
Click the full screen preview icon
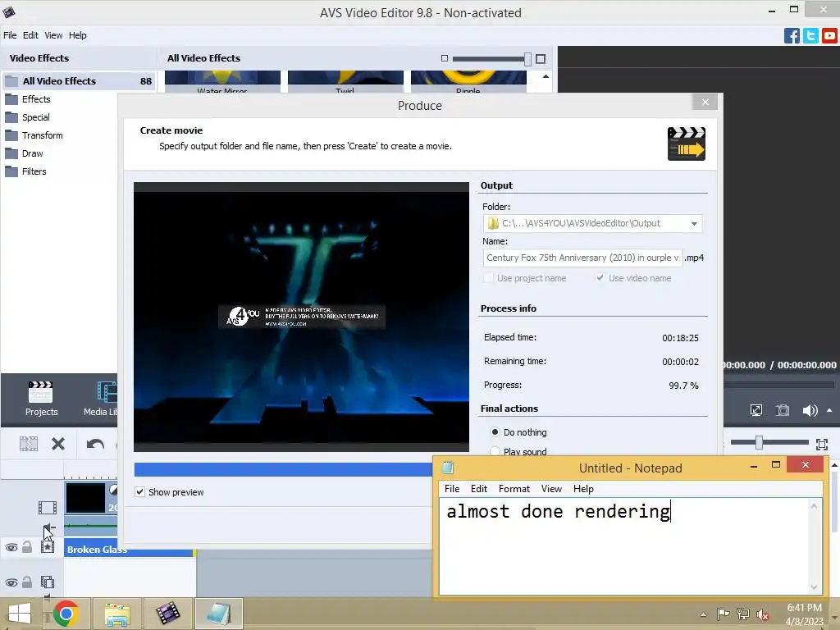pos(756,411)
